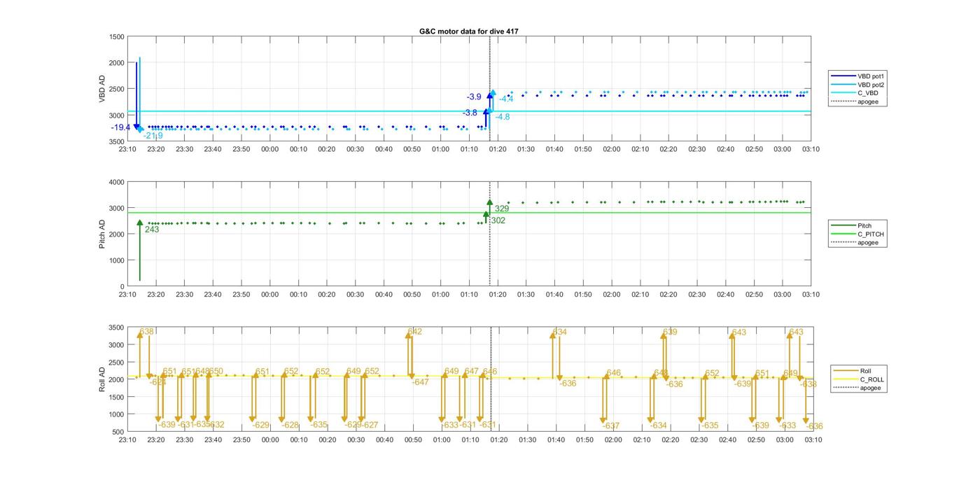Click the '-628' roll annotation
The height and width of the screenshot is (485, 980).
tap(290, 425)
